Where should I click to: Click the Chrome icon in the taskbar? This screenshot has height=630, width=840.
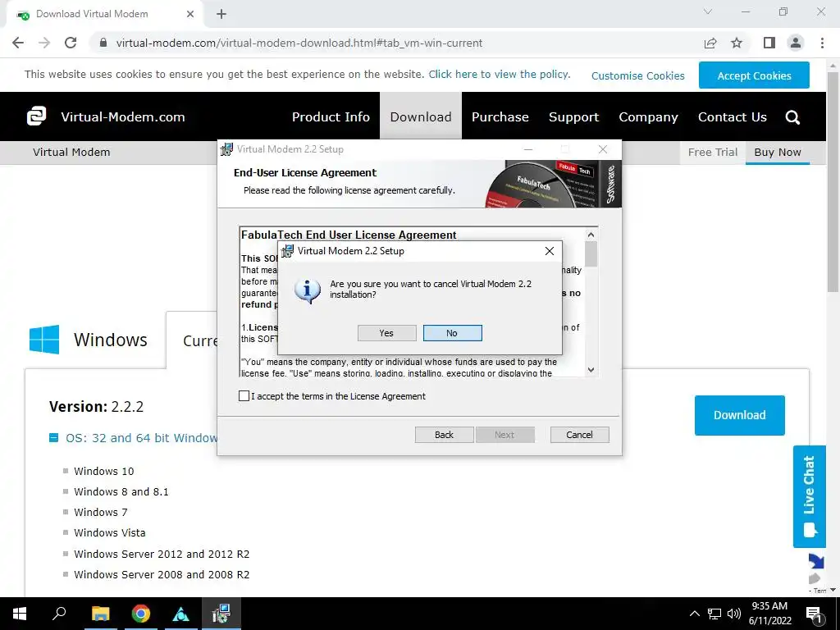141,614
